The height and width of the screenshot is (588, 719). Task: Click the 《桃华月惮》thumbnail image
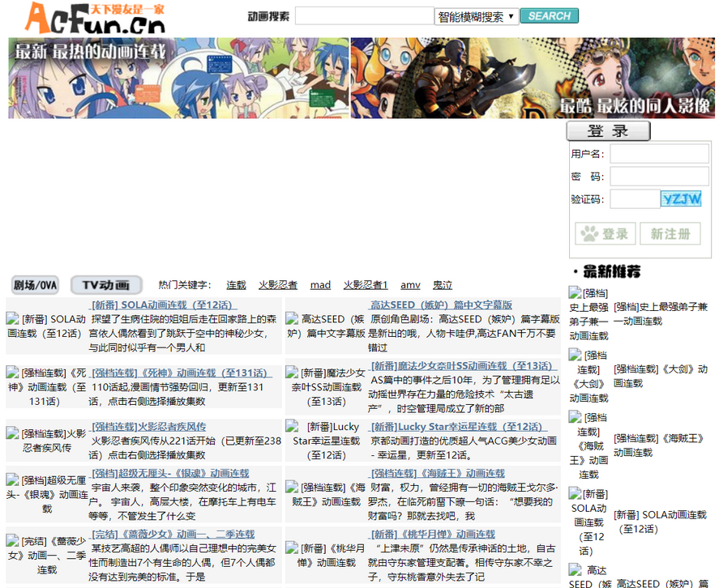tap(326, 555)
